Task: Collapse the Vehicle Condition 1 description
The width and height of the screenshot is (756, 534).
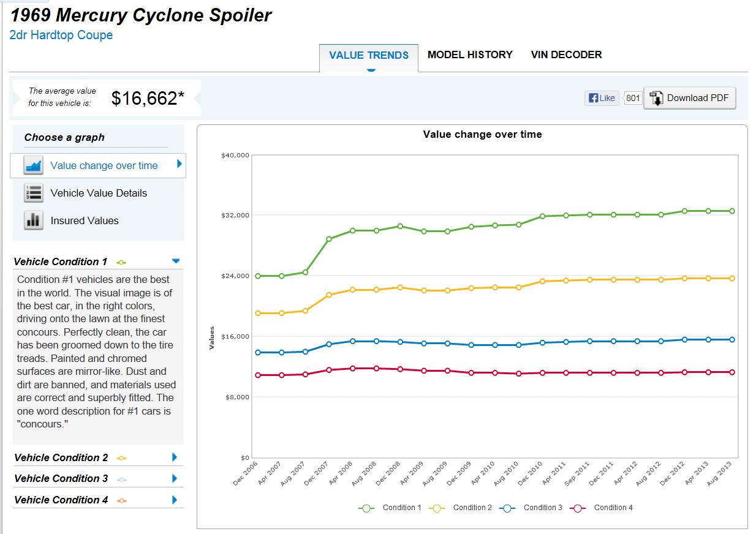Action: click(176, 260)
